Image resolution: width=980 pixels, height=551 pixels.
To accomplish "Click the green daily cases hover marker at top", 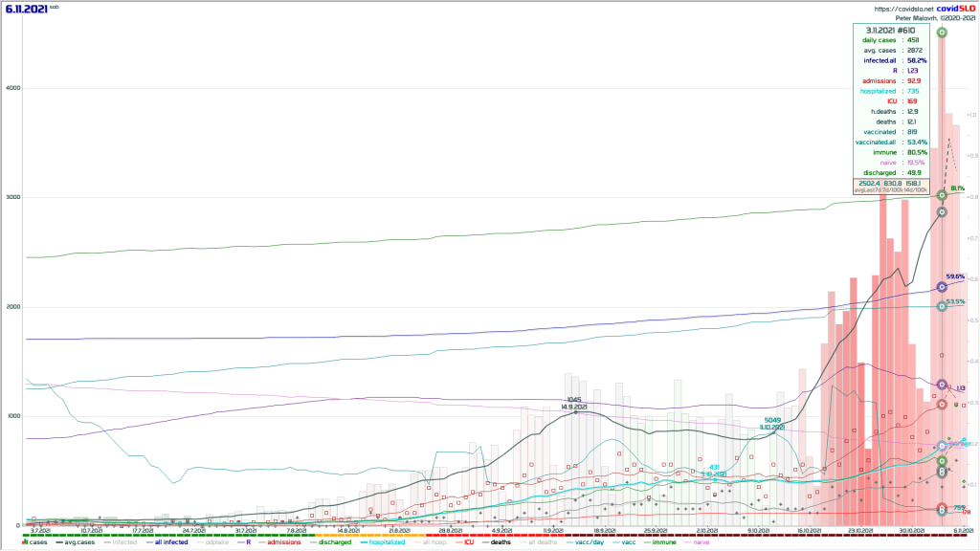I will [x=942, y=33].
